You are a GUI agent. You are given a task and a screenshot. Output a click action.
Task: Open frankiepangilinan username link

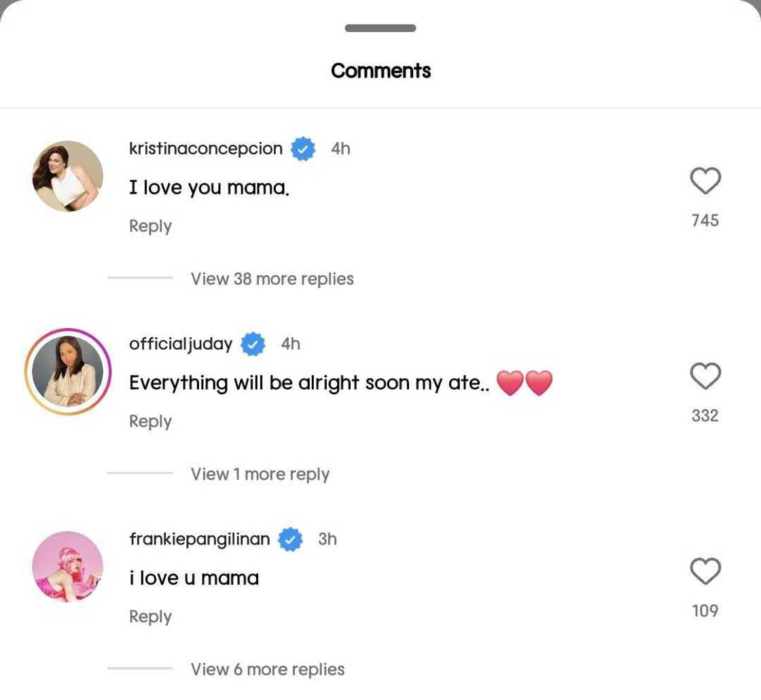click(x=199, y=539)
